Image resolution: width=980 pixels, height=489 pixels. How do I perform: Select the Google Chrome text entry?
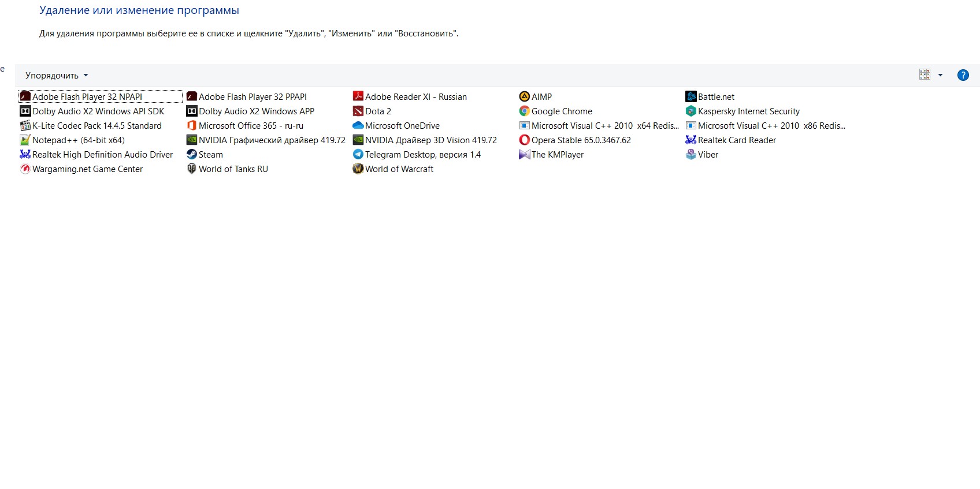pyautogui.click(x=562, y=111)
